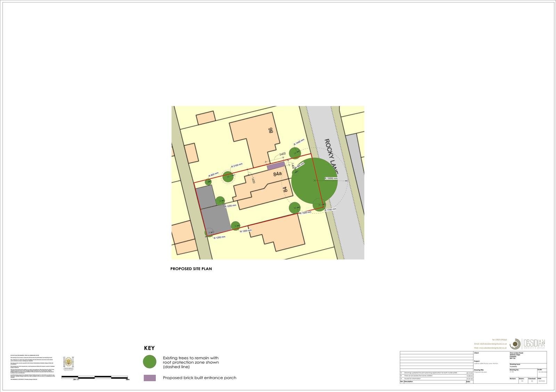Click the purple porch swatch in key
Viewport: 556px width, 392px height.
pos(150,378)
